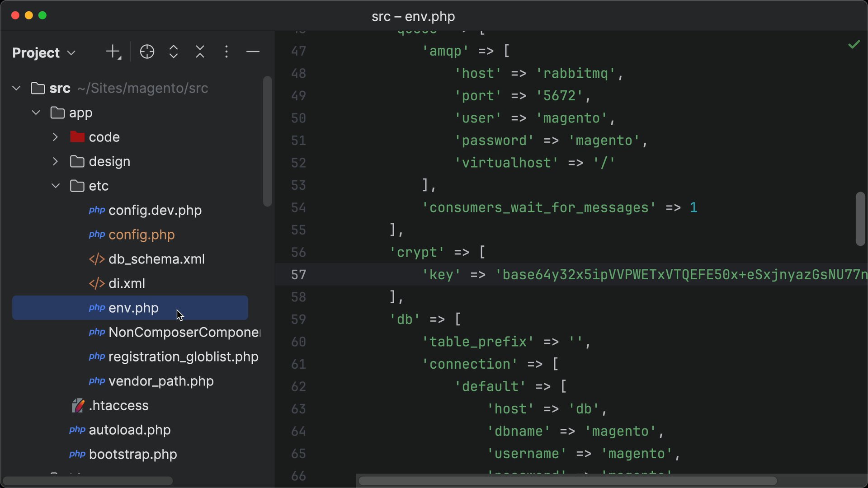Click the 'username' key on line 65

(527, 454)
